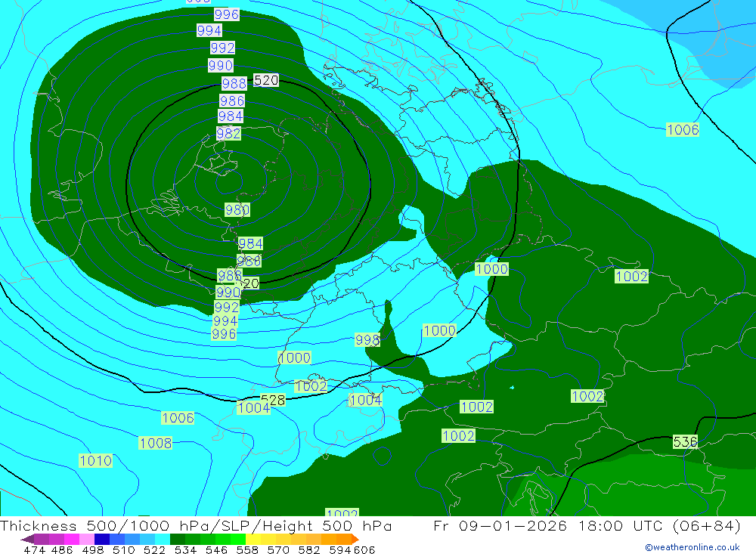Viewport: 756px width, 554px height.
Task: Click the map title 'Thickness 500/1000 hPa/SLP/Height 500 hPa'
Action: pos(196,525)
